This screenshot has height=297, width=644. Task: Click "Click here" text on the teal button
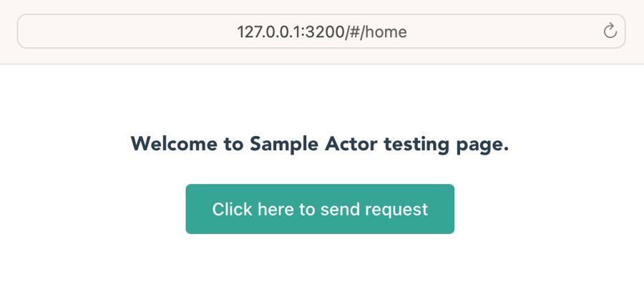pyautogui.click(x=253, y=209)
